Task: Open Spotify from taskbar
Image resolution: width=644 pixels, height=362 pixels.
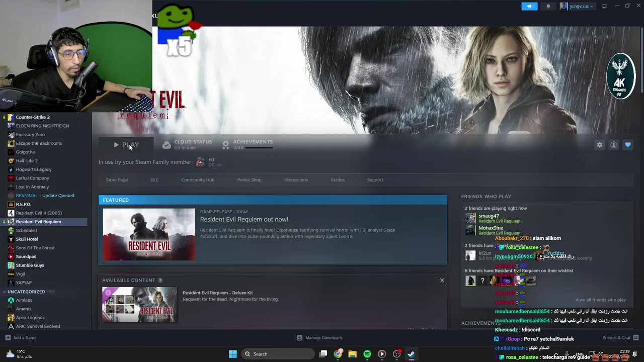Action: [x=367, y=354]
